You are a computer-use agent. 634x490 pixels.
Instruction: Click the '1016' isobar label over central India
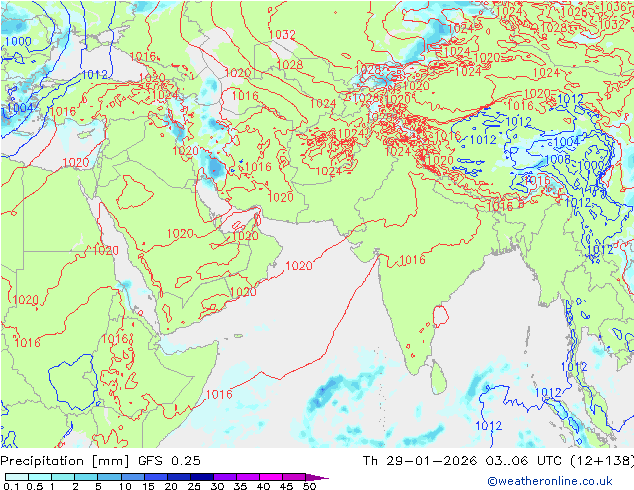coord(412,260)
